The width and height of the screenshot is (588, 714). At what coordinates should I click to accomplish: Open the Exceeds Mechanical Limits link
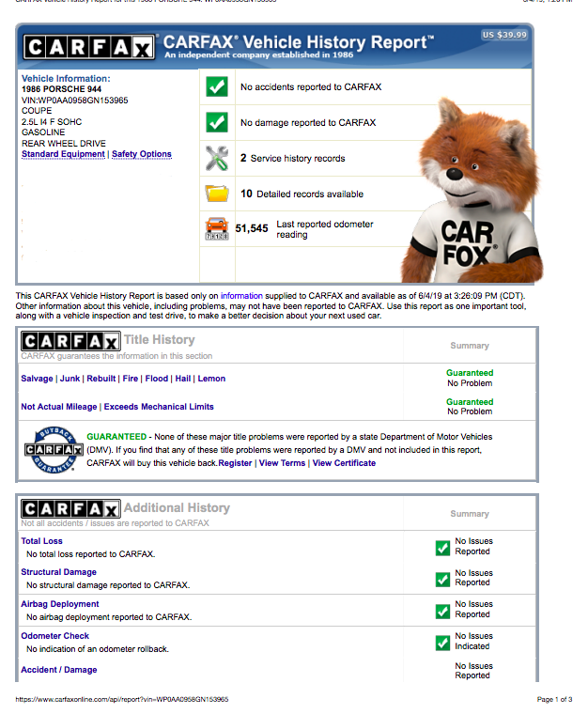[x=159, y=407]
